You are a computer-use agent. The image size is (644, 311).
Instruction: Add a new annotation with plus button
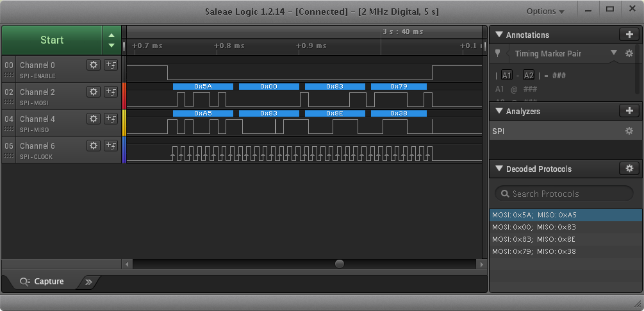tap(629, 35)
